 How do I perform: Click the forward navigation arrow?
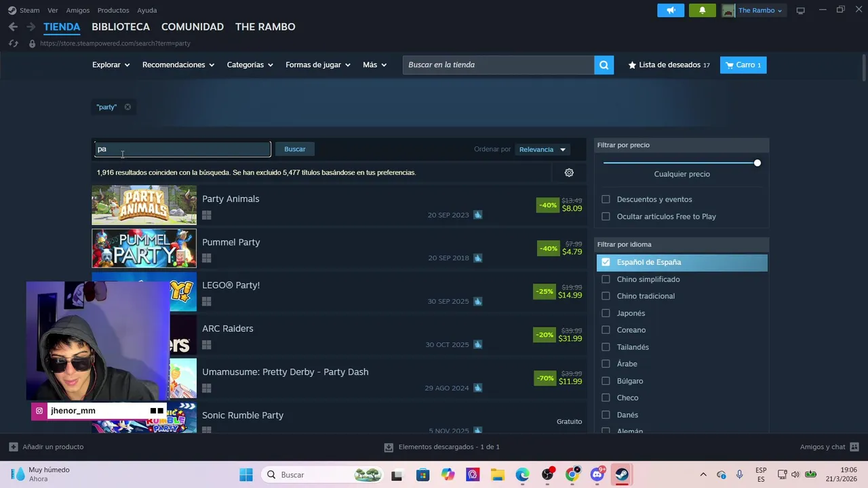coord(31,27)
